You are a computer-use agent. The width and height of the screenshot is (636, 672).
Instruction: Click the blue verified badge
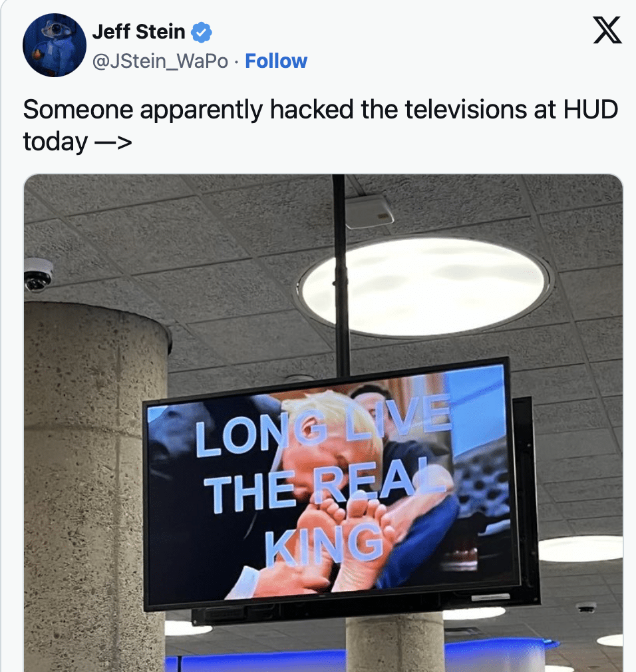pyautogui.click(x=202, y=33)
